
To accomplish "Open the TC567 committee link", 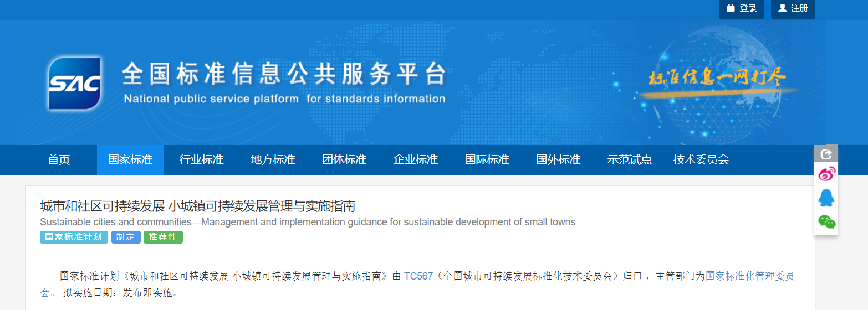I will 418,276.
